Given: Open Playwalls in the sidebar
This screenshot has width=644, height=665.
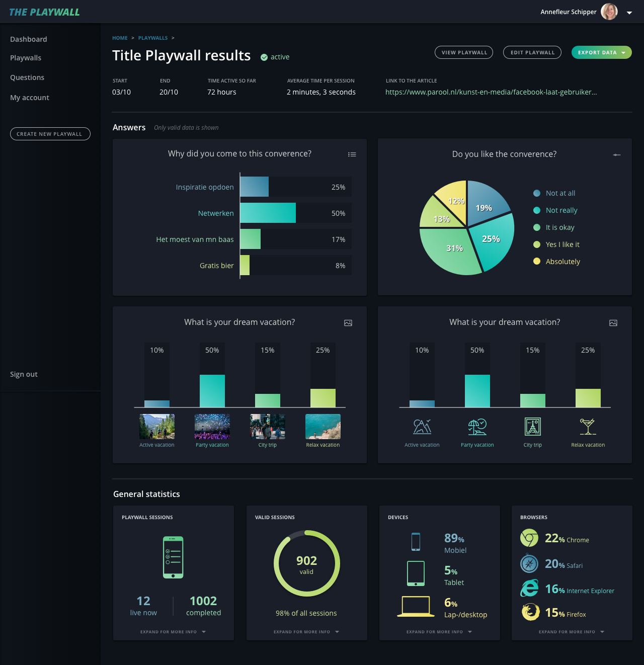Looking at the screenshot, I should (x=26, y=58).
